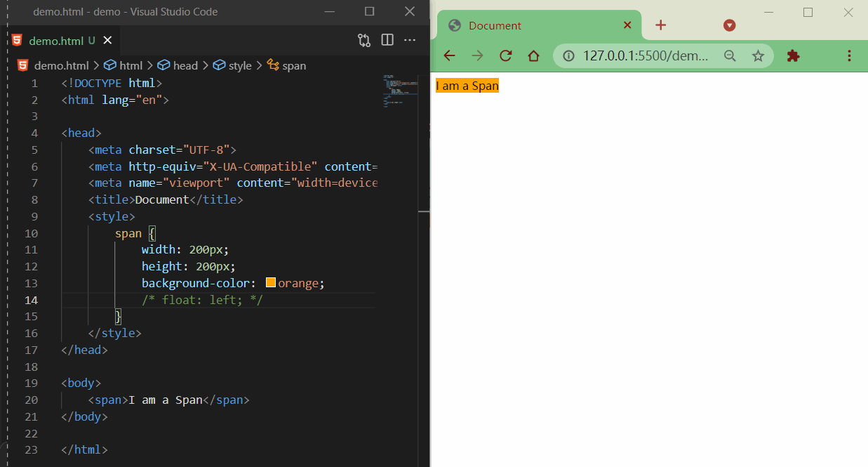This screenshot has height=467, width=868.
Task: Click line number 10 in gutter
Action: 32,233
